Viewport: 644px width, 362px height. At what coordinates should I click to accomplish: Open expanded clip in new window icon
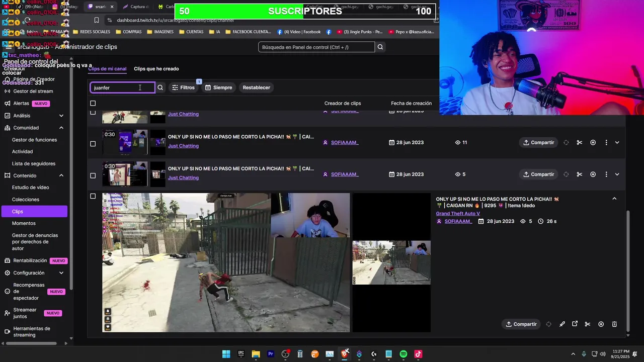(x=575, y=324)
